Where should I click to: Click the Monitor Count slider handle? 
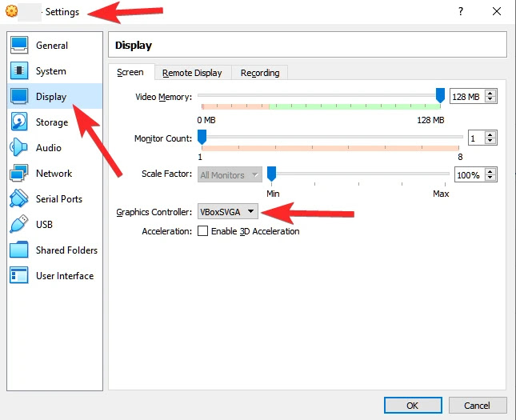click(202, 137)
